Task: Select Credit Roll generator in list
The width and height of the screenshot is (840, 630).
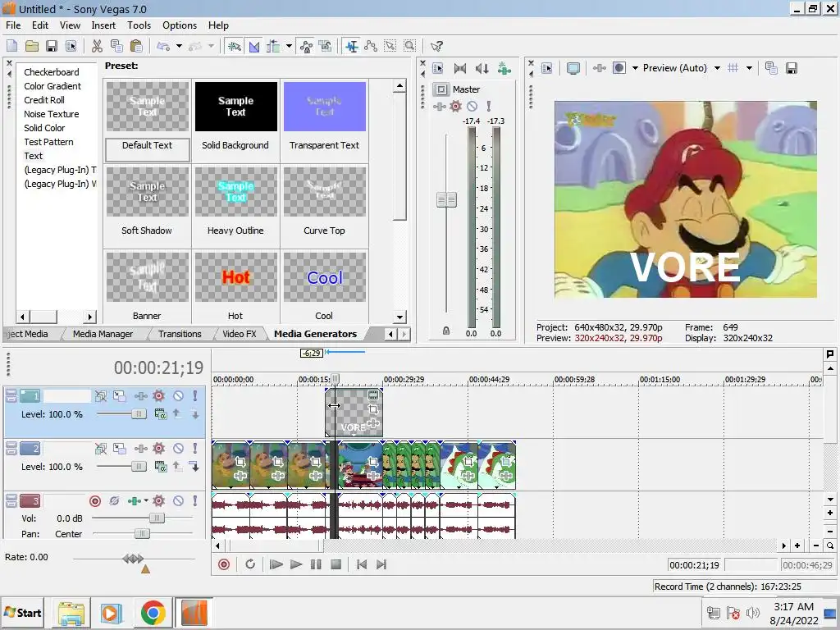Action: click(44, 100)
